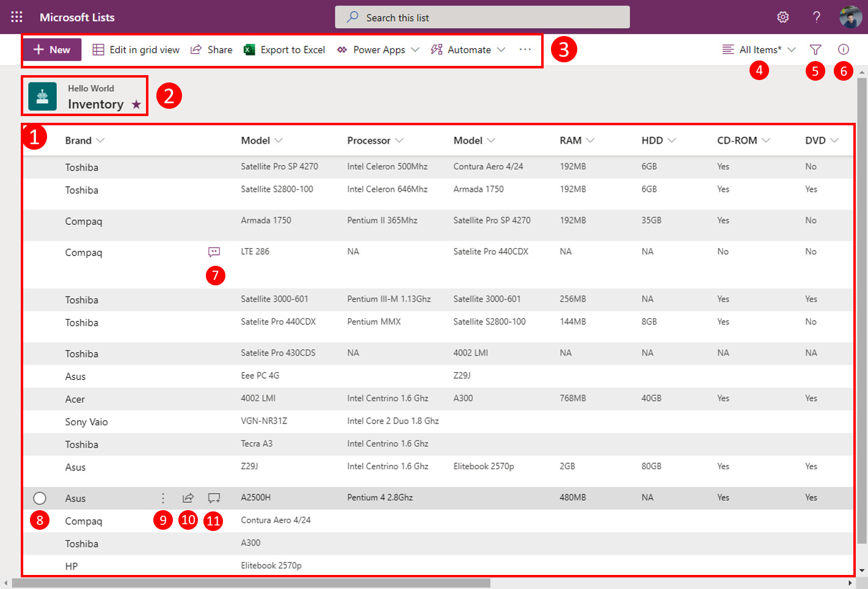Click the Eee PC 4G model cell
This screenshot has width=868, height=589.
click(260, 376)
